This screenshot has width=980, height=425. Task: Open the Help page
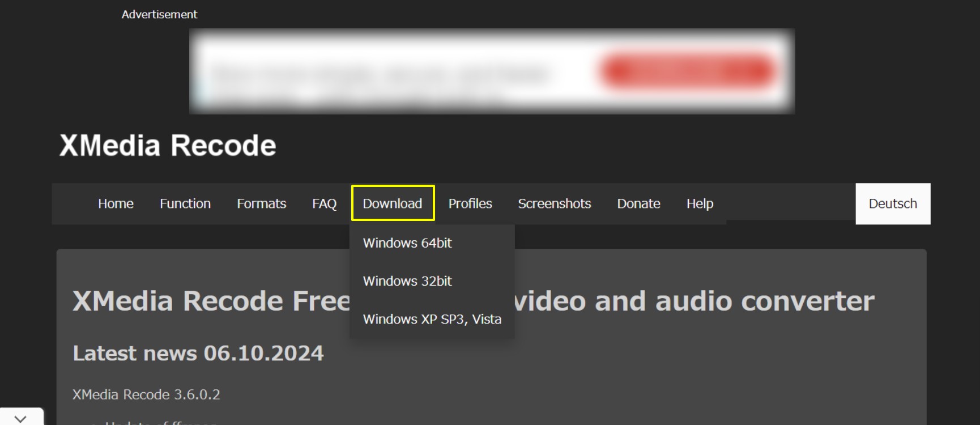click(x=700, y=203)
